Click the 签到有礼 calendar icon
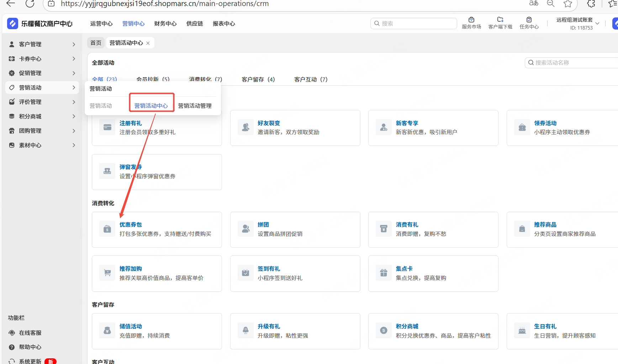The width and height of the screenshot is (618, 364). click(x=245, y=273)
